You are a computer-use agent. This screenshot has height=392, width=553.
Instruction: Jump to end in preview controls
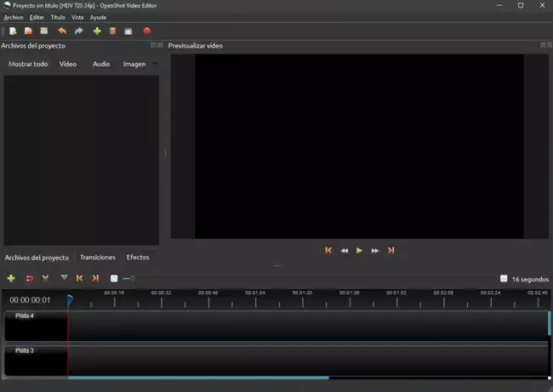click(391, 250)
